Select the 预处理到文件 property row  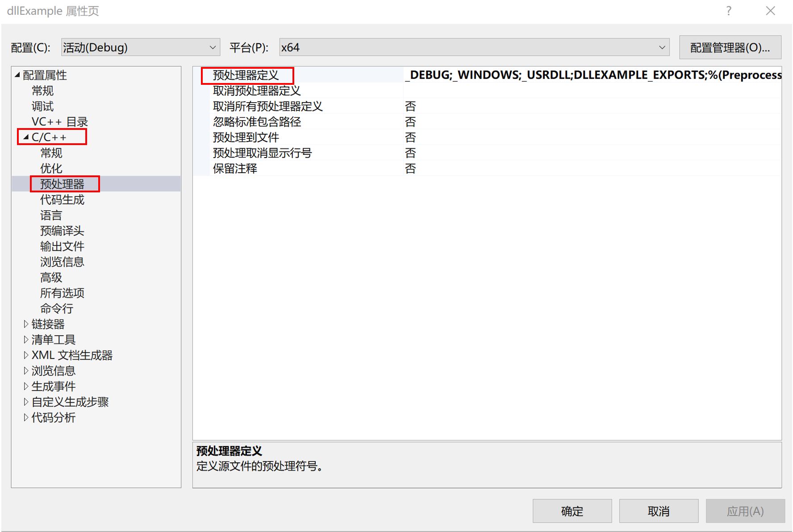pos(246,137)
